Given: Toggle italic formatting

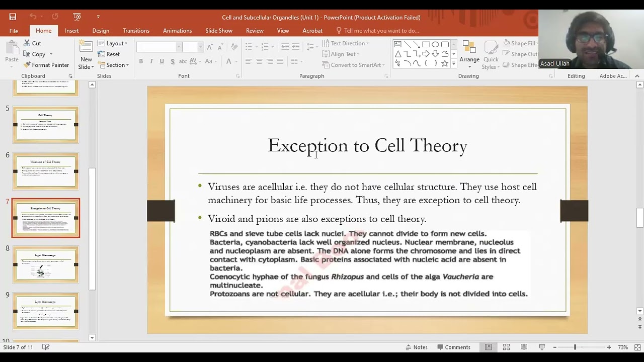Looking at the screenshot, I should (151, 61).
